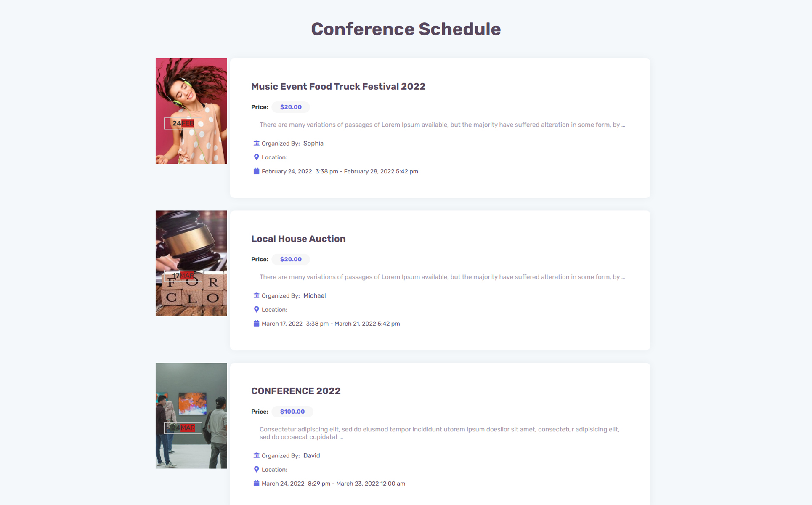Click the 17 MAR date badge
Image resolution: width=812 pixels, height=505 pixels.
[183, 276]
